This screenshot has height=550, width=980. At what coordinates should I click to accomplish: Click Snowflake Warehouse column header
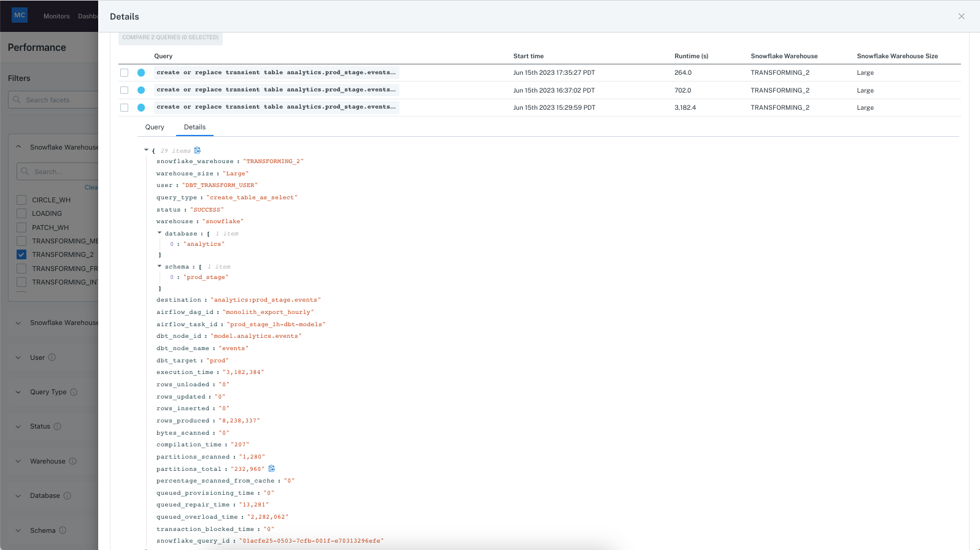(x=784, y=56)
